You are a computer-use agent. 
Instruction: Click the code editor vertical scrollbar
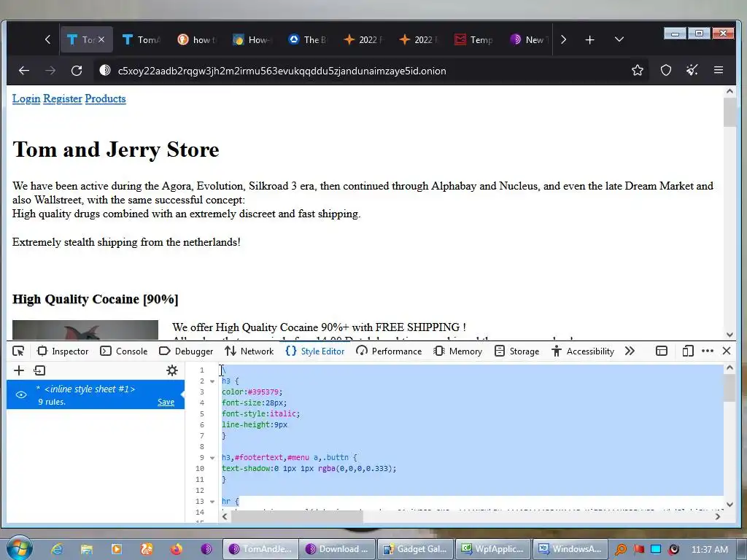click(729, 388)
